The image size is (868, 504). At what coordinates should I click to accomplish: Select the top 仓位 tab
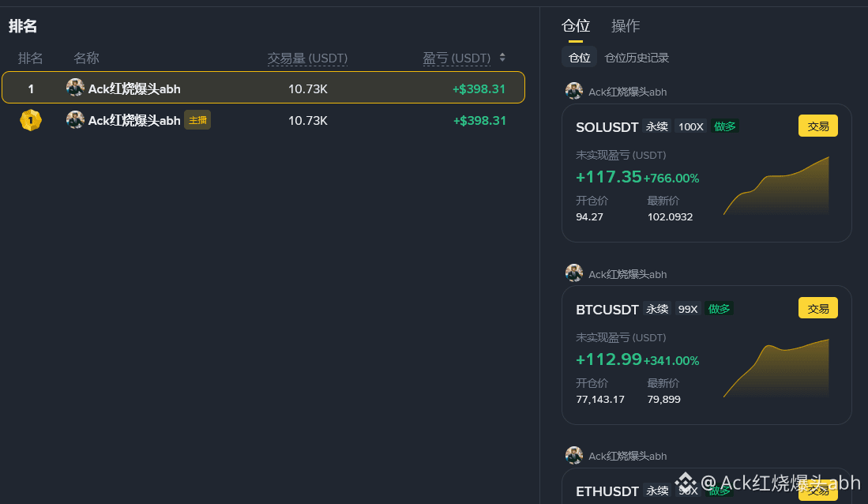point(576,26)
